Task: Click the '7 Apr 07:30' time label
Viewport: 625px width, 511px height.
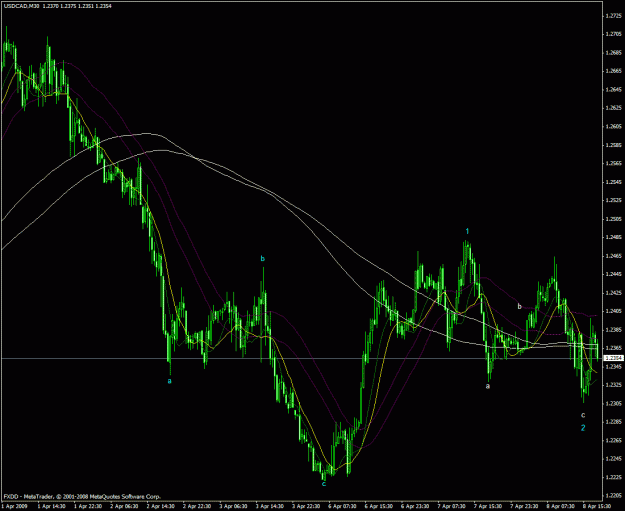Action: [x=450, y=507]
